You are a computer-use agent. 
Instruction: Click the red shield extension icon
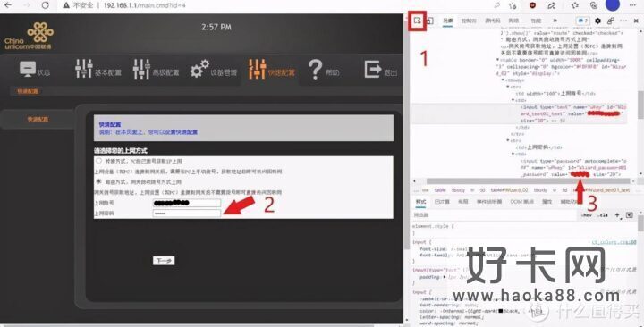[532, 5]
